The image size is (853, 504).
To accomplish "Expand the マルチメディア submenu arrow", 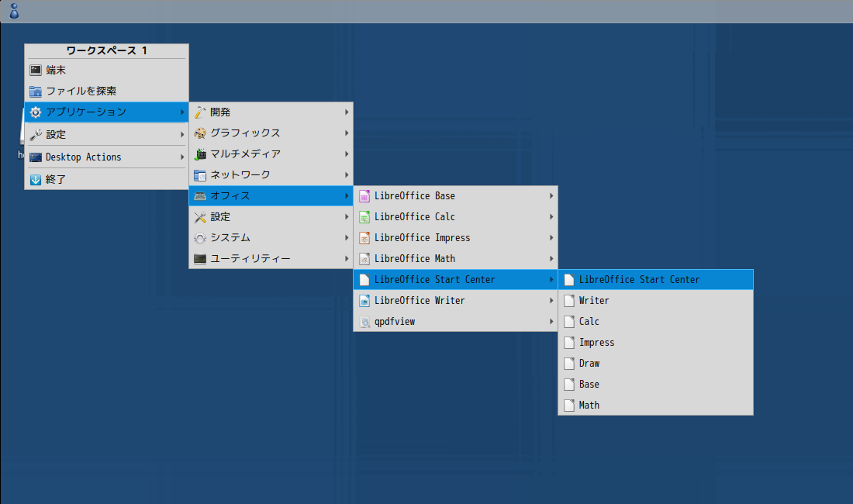I will 347,154.
